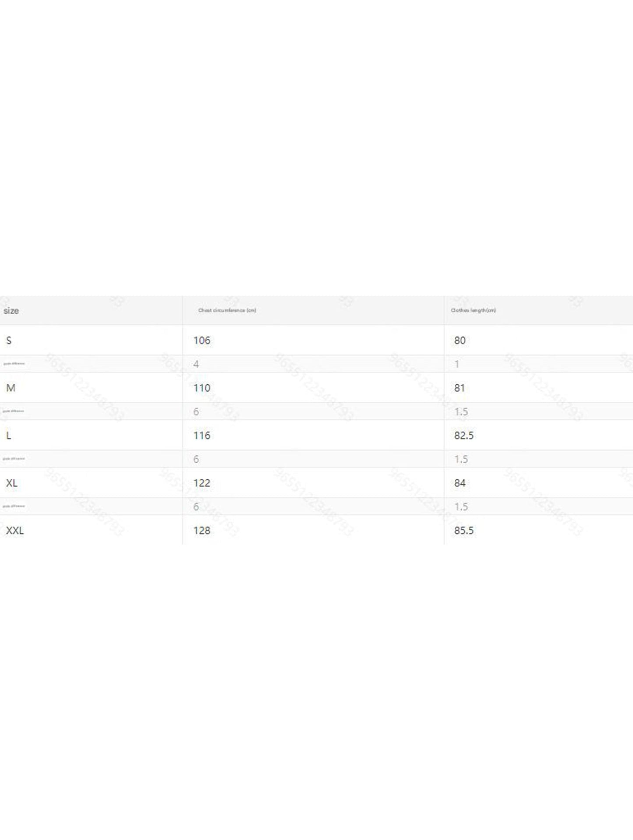Click chest grade difference value 4
The image size is (633, 840).
(x=196, y=364)
